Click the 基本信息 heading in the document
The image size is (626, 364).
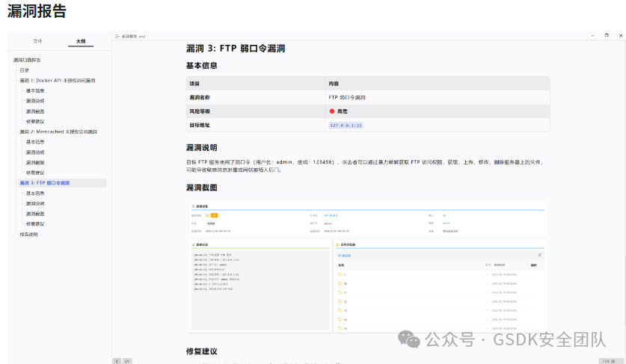(202, 66)
